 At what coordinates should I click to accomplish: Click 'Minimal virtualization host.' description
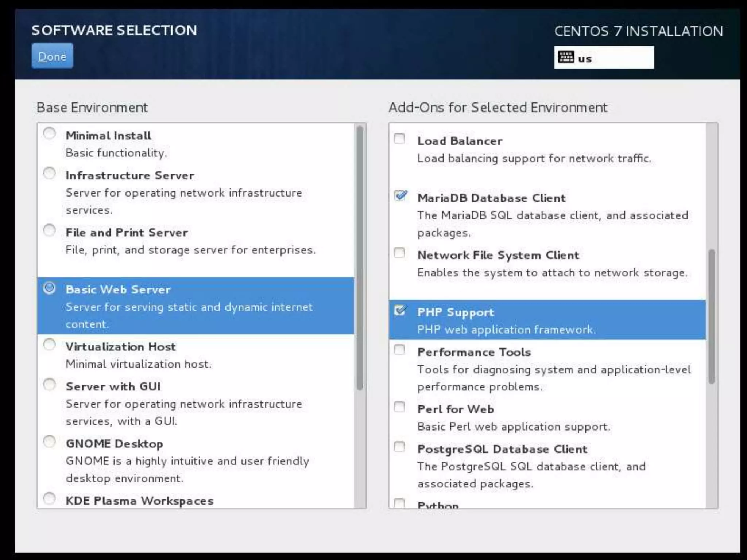pos(139,364)
